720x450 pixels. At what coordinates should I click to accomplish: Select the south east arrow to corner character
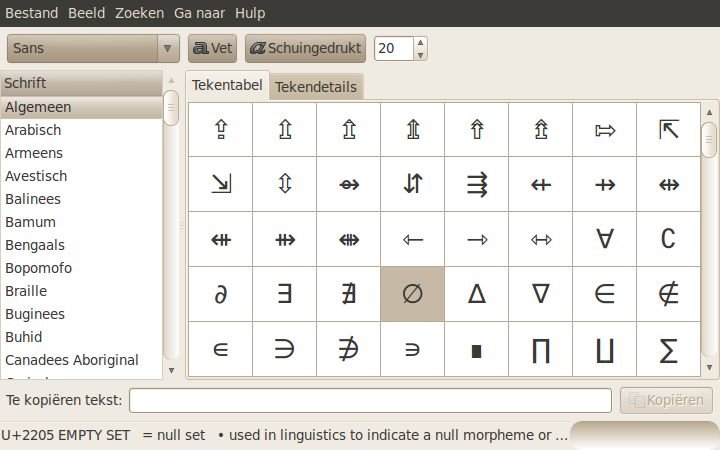click(220, 184)
